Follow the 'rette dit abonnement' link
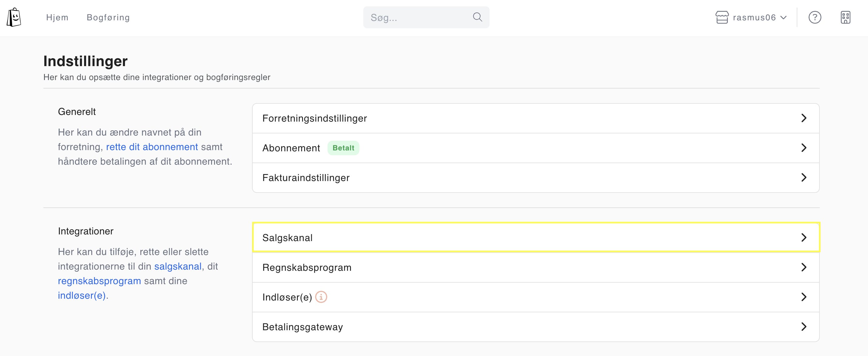The image size is (868, 356). 152,147
